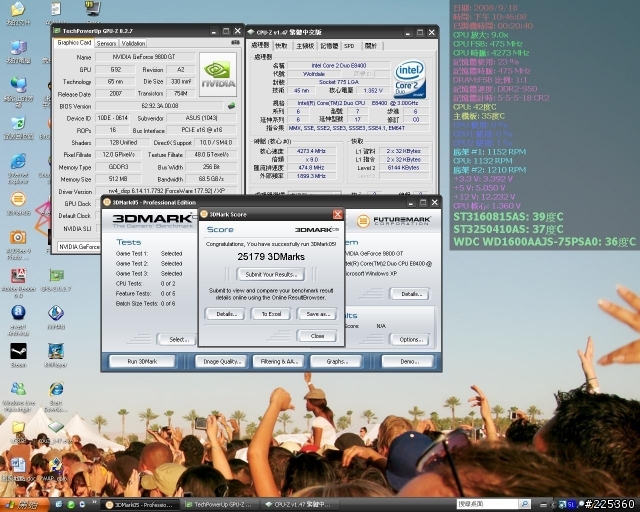Click the GPU-Z screenshot camera icon
The image size is (640, 512).
click(x=236, y=42)
